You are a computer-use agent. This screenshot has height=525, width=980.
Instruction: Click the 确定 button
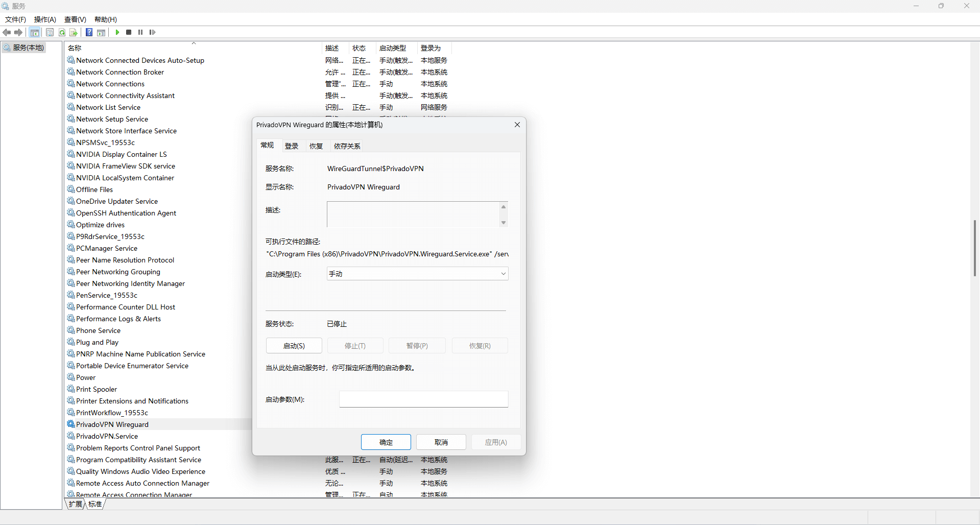[386, 442]
